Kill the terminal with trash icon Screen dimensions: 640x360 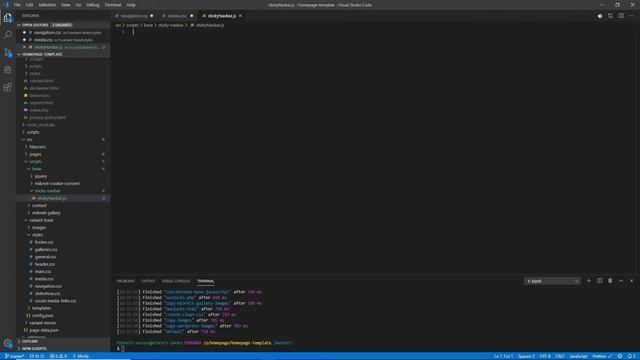610,281
